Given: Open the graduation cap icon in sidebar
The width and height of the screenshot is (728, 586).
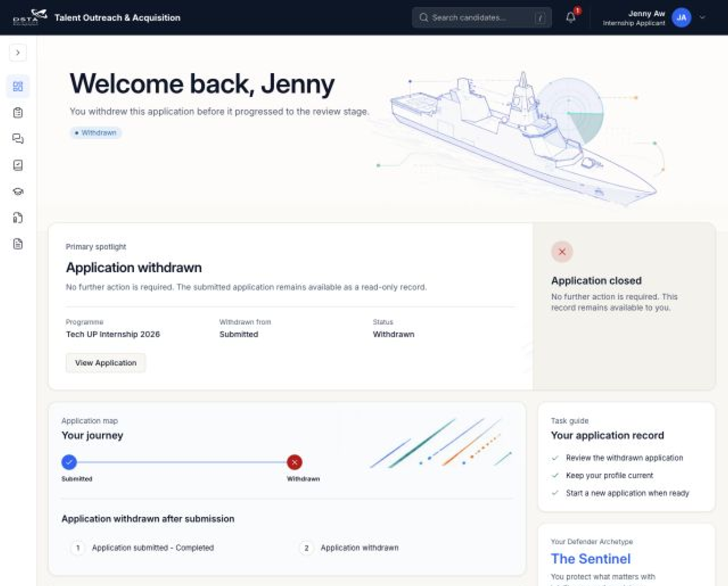Looking at the screenshot, I should pos(18,192).
